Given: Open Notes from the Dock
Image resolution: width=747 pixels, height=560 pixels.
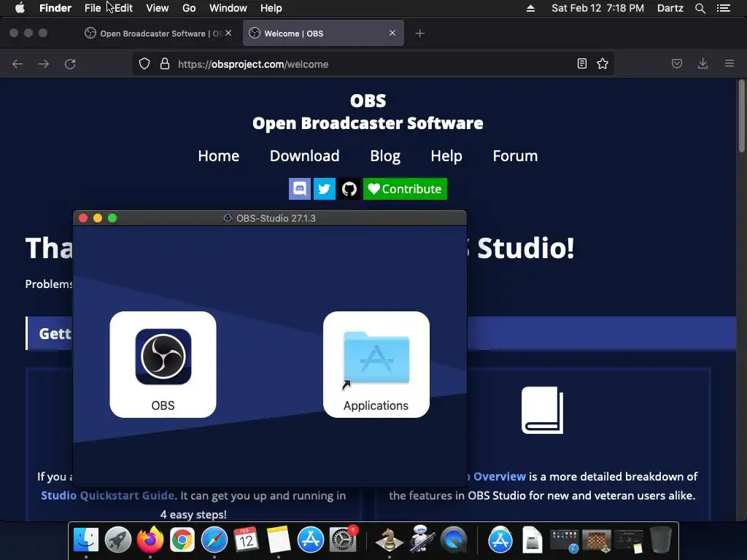Looking at the screenshot, I should [278, 540].
